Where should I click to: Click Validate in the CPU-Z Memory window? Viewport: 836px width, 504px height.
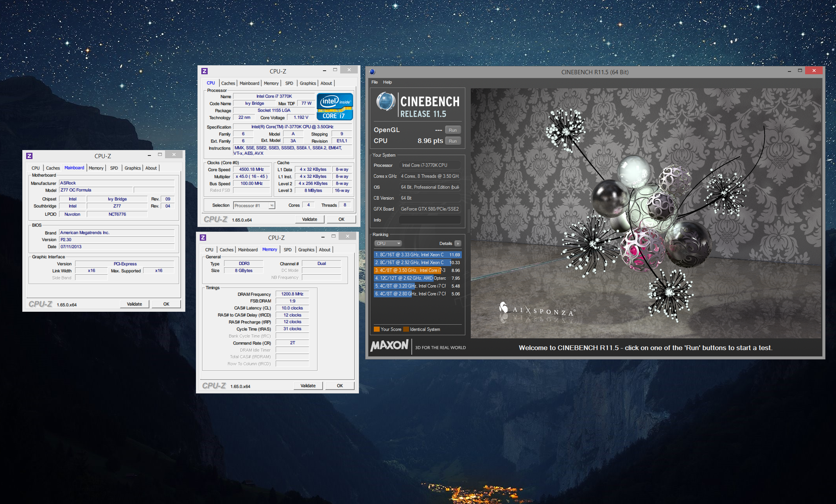coord(308,386)
